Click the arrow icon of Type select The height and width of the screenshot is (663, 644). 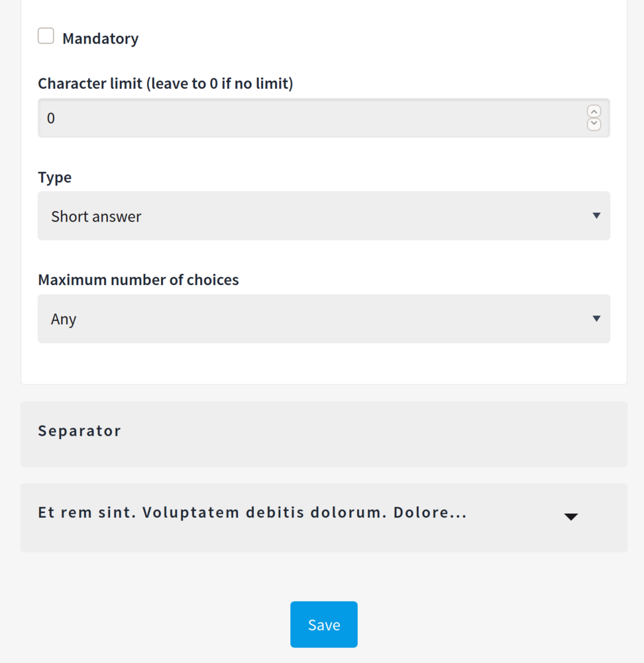click(x=596, y=216)
